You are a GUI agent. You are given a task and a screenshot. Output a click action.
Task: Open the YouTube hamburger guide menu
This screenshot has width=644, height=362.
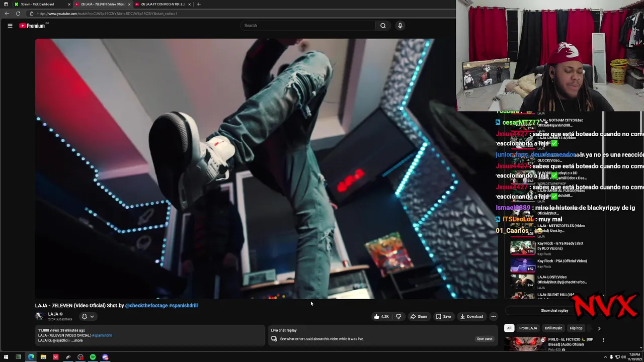[10, 26]
